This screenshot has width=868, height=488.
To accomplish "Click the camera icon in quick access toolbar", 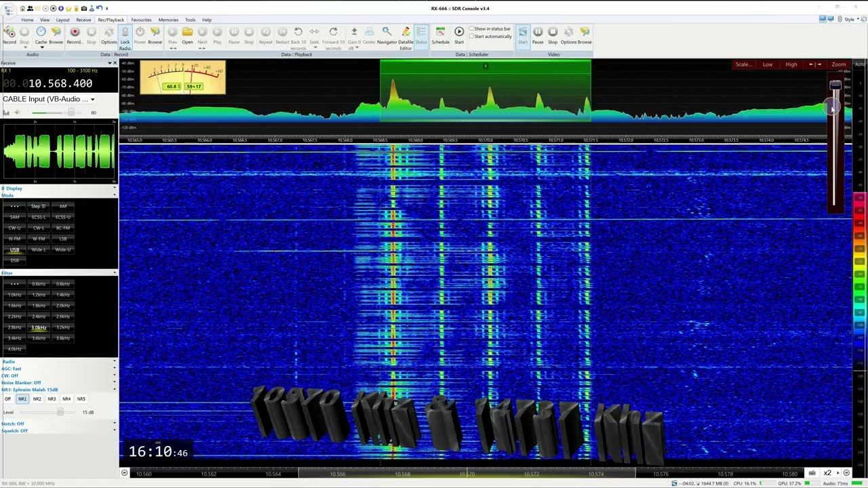I will (x=83, y=8).
